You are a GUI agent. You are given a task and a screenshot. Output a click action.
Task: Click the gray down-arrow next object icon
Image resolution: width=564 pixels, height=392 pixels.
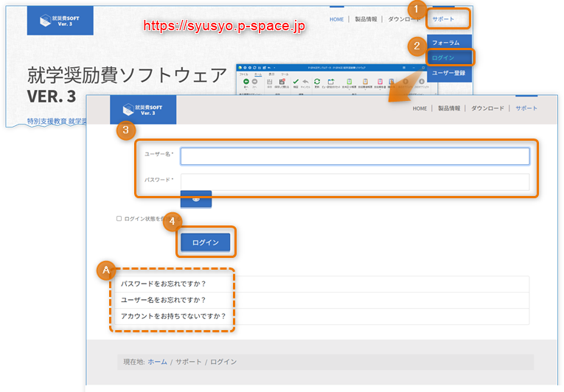click(422, 82)
